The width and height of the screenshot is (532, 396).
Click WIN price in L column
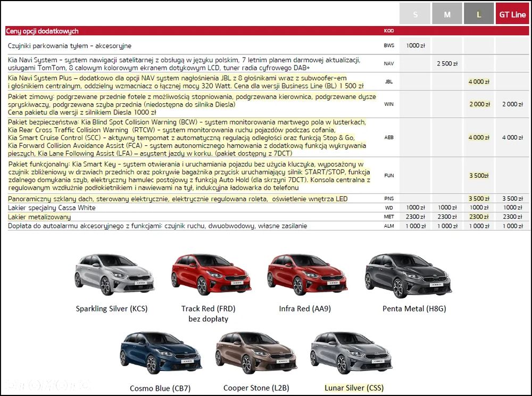coord(479,104)
